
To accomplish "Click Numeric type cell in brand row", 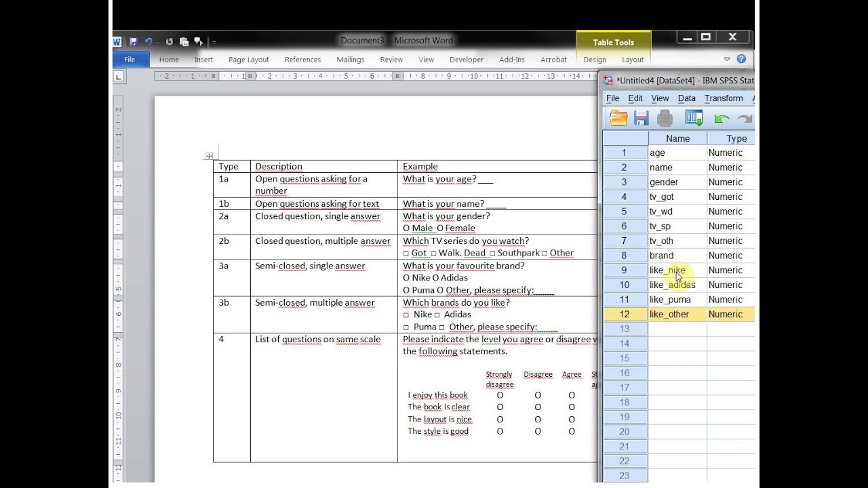I will 731,256.
